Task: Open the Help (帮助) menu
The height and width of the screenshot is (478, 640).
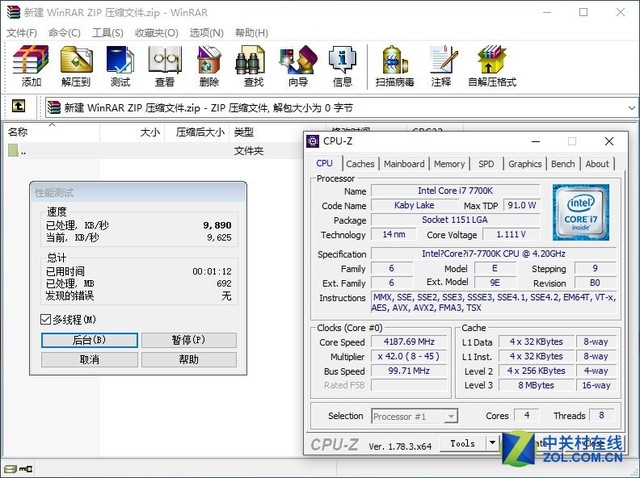Action: tap(252, 33)
